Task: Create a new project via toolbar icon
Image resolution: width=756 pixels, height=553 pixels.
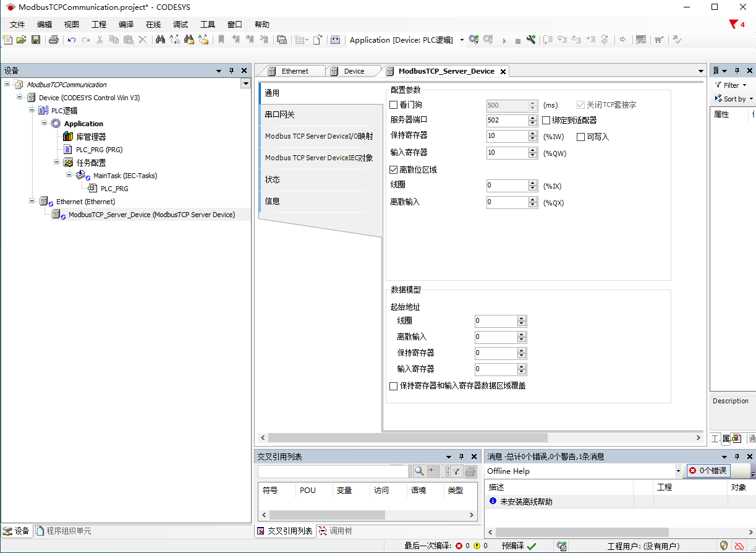Action: tap(7, 40)
